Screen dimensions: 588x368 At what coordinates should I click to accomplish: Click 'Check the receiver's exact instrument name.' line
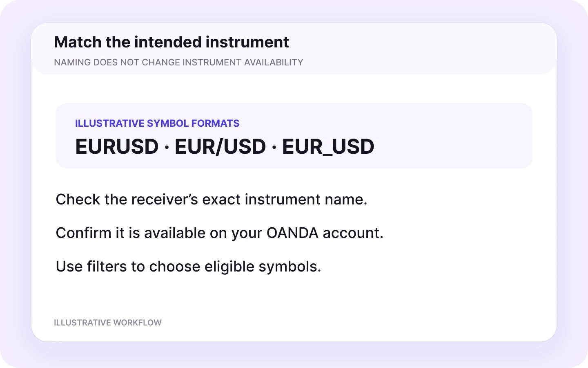pyautogui.click(x=212, y=200)
